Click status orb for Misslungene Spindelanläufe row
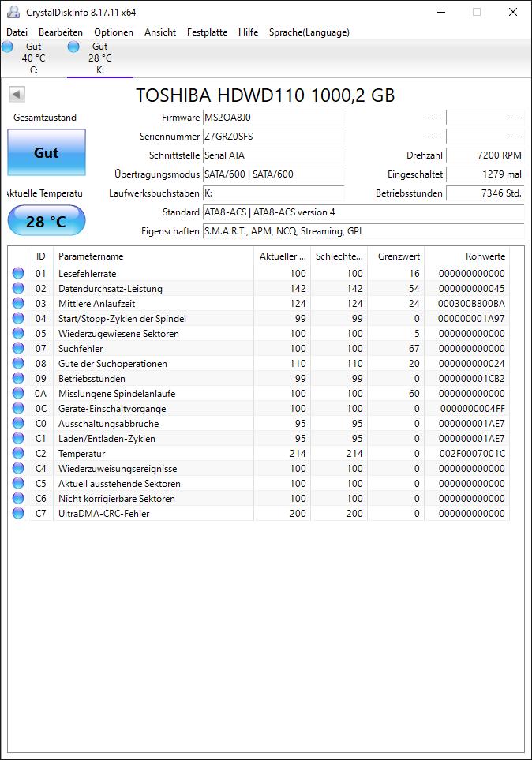The image size is (532, 760). pyautogui.click(x=18, y=393)
